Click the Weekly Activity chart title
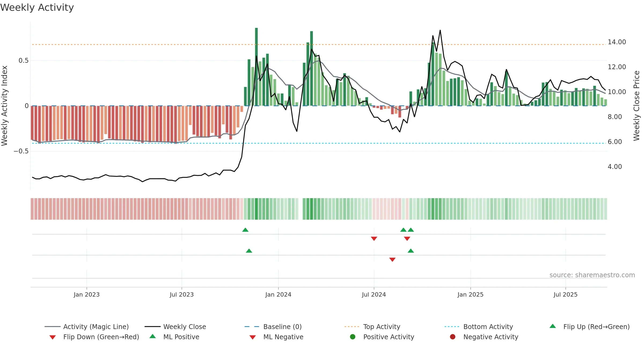This screenshot has width=644, height=362. click(37, 8)
